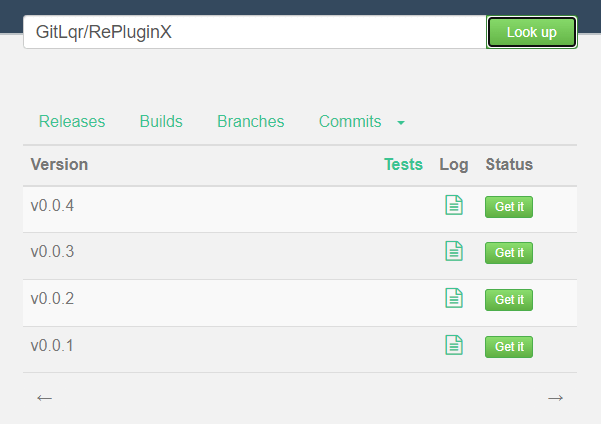Image resolution: width=601 pixels, height=424 pixels.
Task: Click Get it for v0.0.1
Action: click(509, 347)
